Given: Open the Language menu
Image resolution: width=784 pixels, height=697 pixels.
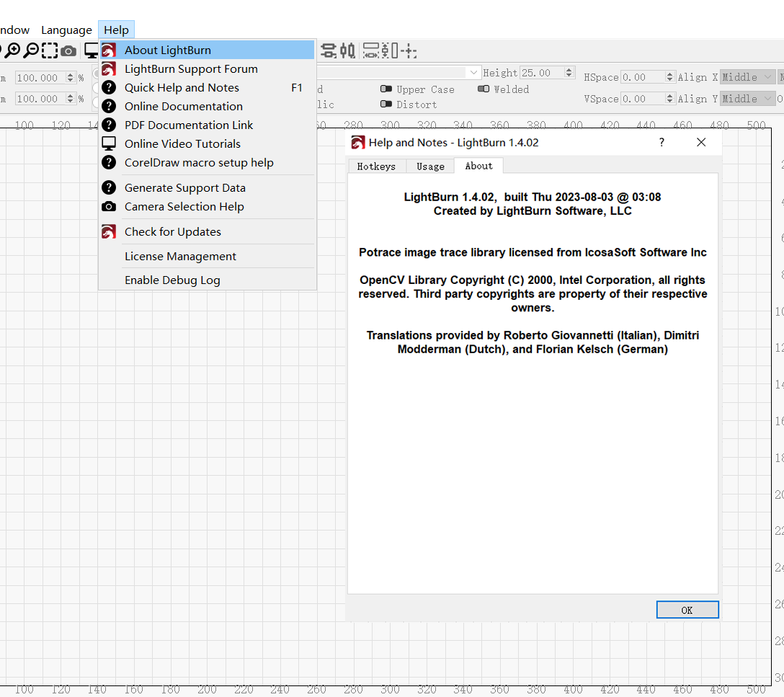Looking at the screenshot, I should pos(66,30).
